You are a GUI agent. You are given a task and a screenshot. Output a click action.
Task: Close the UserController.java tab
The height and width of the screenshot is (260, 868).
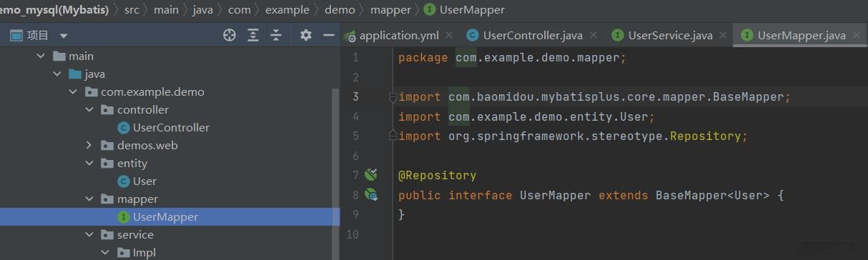pyautogui.click(x=593, y=35)
